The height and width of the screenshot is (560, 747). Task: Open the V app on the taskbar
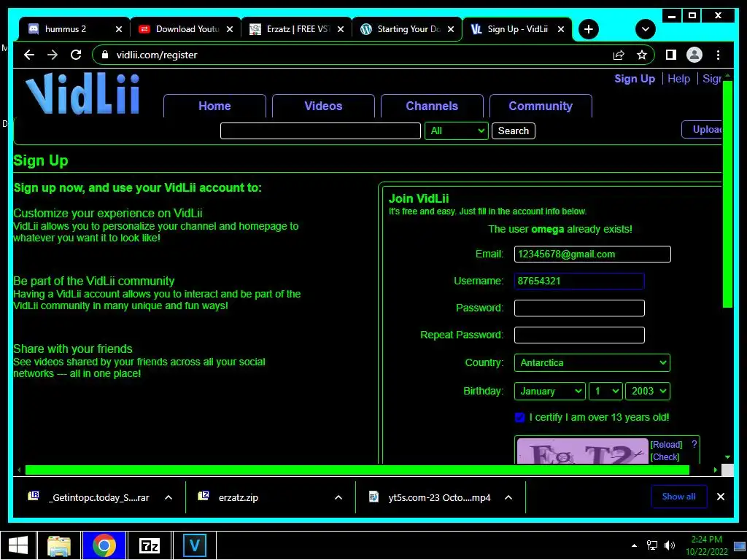click(194, 545)
